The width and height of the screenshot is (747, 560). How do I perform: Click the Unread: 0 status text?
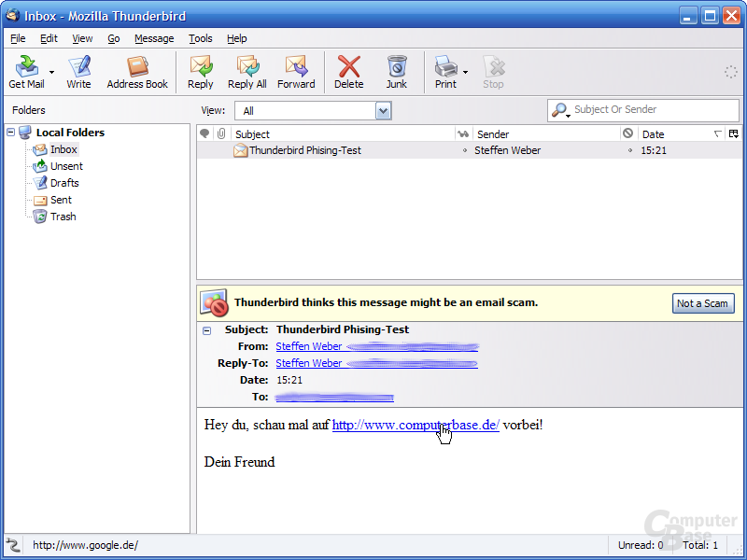tap(640, 545)
